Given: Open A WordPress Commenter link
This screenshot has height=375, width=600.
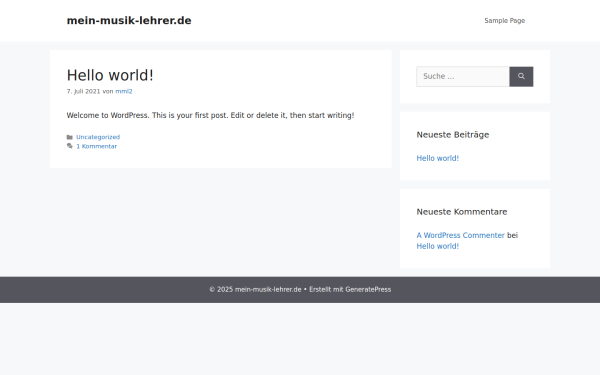Looking at the screenshot, I should pos(461,235).
